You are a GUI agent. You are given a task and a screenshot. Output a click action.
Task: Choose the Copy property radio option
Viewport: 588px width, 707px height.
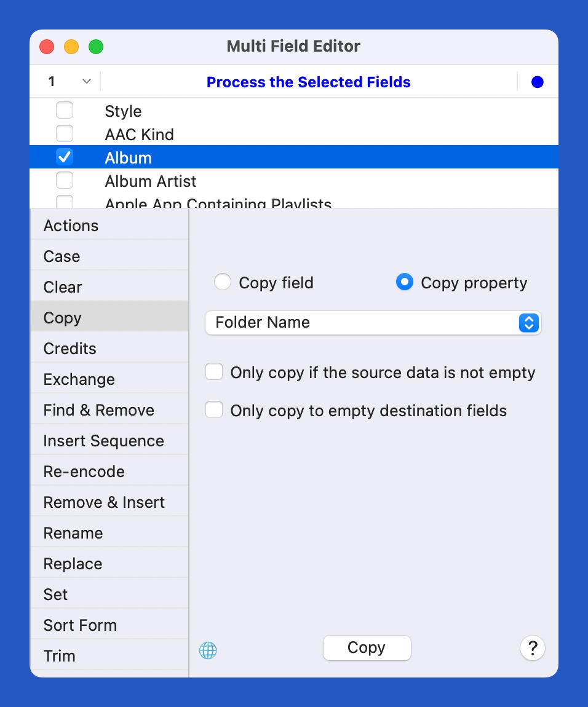tap(404, 282)
